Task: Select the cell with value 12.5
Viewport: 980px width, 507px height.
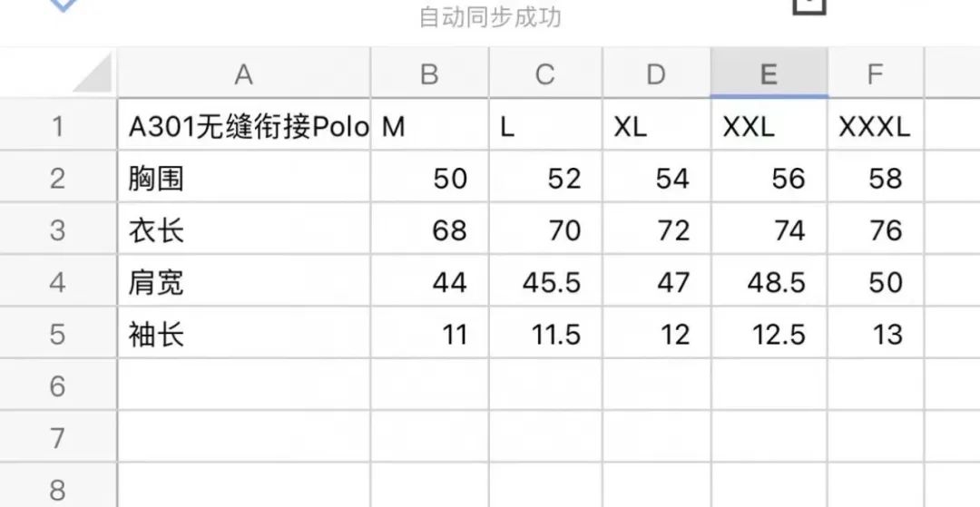Action: 769,335
